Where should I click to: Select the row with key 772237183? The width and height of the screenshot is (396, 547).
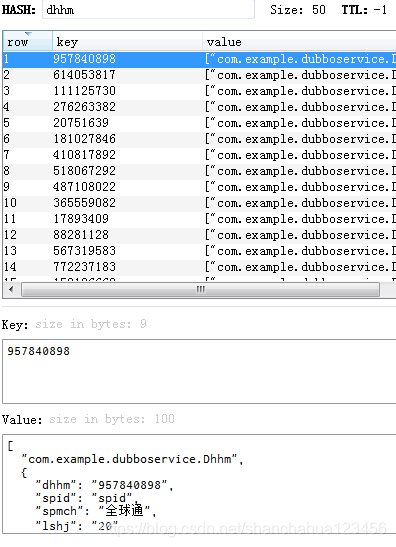coord(200,268)
